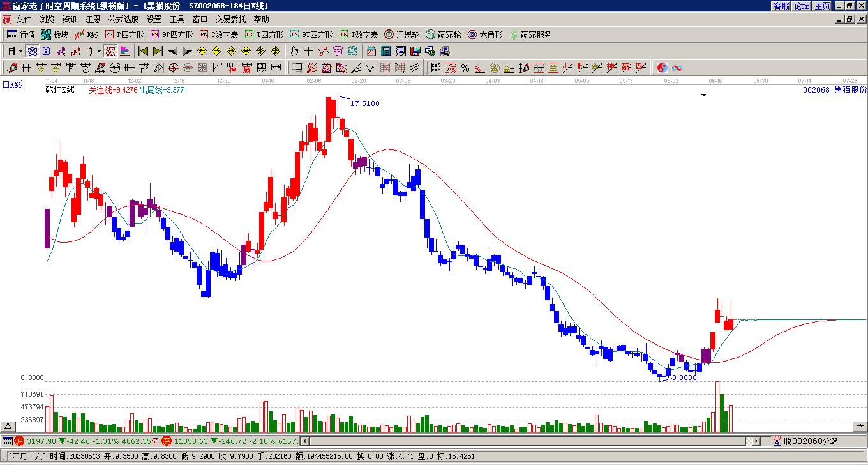
Task: Open the 交易委托 menu
Action: [230, 20]
